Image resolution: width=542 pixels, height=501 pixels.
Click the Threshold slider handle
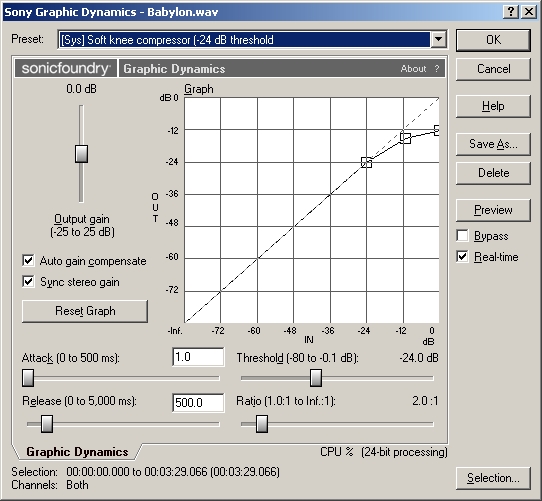tap(316, 378)
